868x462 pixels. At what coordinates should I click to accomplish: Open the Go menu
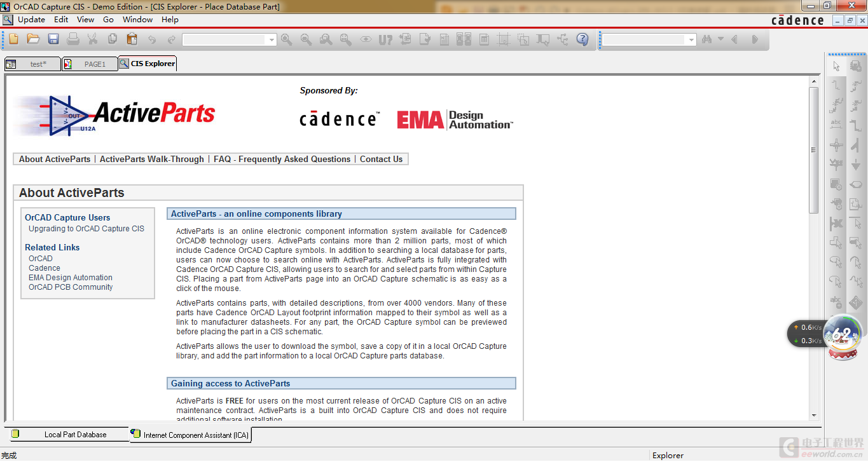point(109,20)
